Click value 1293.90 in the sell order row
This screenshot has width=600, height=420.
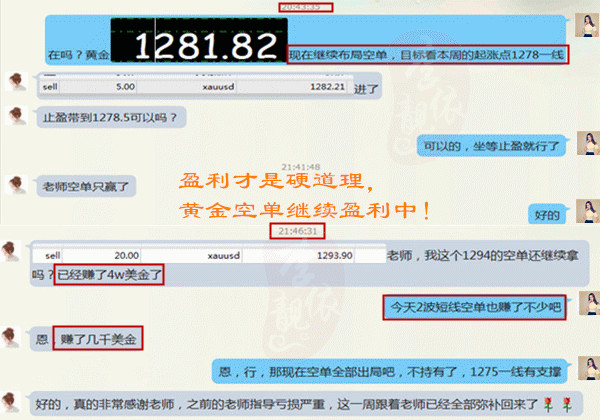pos(334,255)
